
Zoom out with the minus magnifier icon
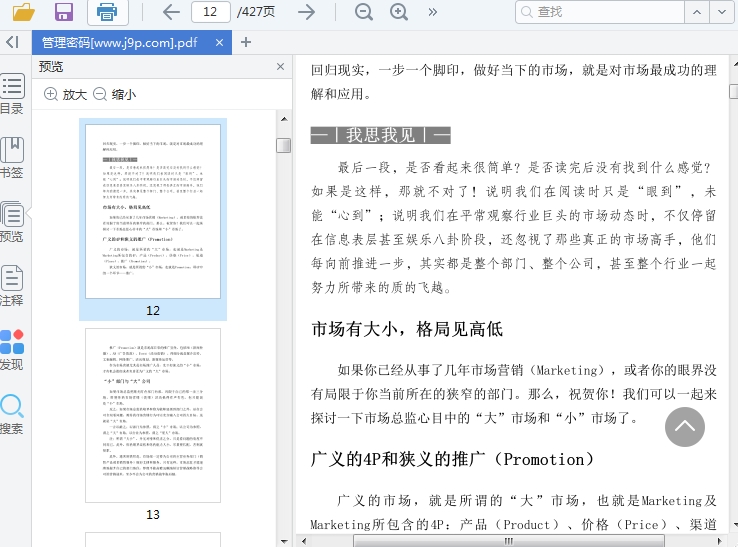click(x=363, y=12)
